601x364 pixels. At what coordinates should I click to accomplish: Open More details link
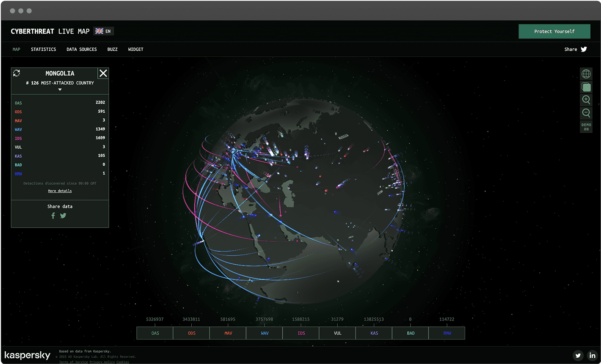60,191
